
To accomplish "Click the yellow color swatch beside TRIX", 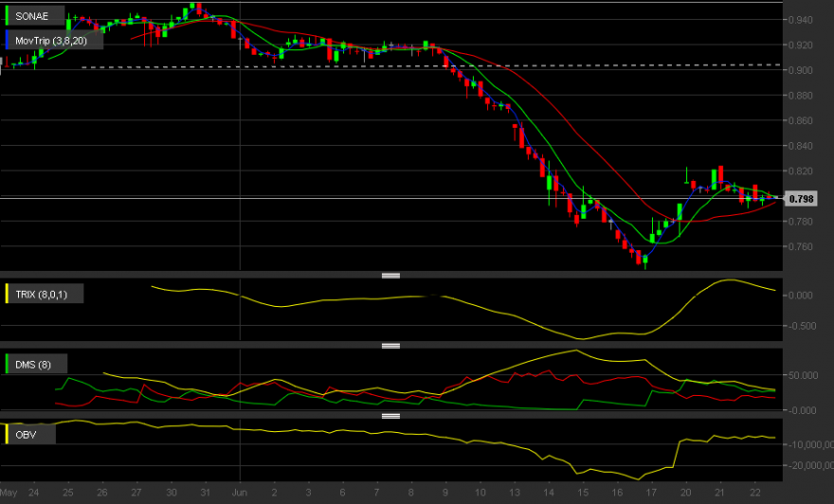I will tap(7, 294).
